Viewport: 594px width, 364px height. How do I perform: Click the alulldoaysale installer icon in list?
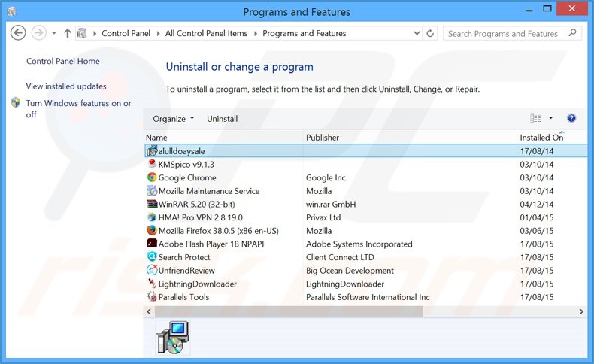coord(152,150)
